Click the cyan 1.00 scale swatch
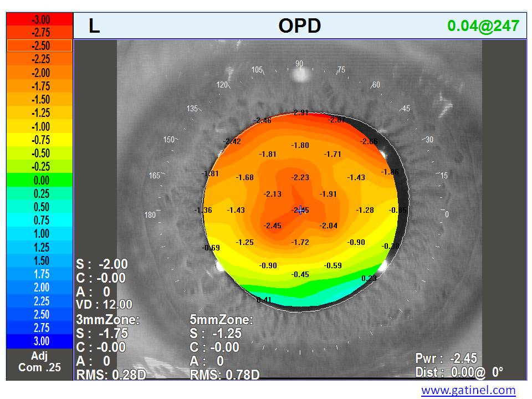The height and width of the screenshot is (399, 532). (x=40, y=233)
